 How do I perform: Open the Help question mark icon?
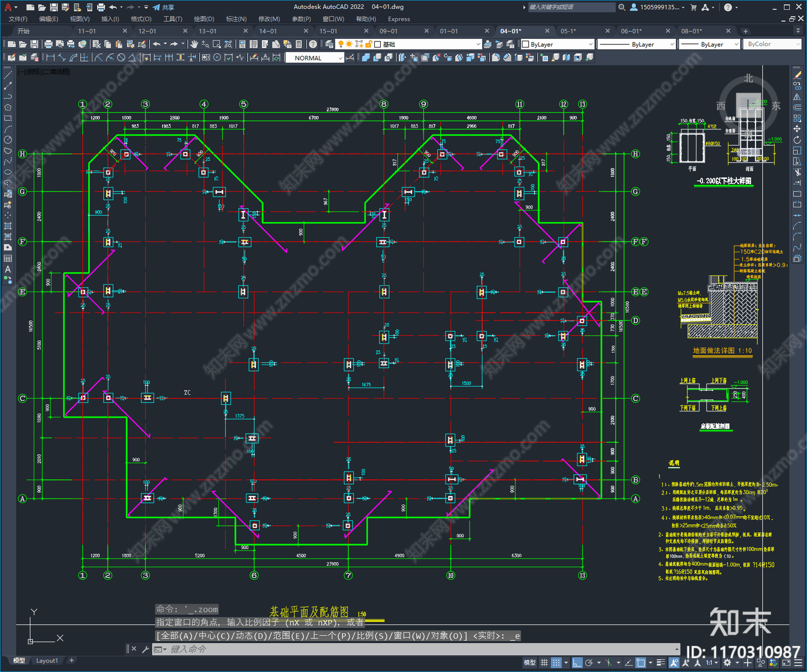(313, 44)
